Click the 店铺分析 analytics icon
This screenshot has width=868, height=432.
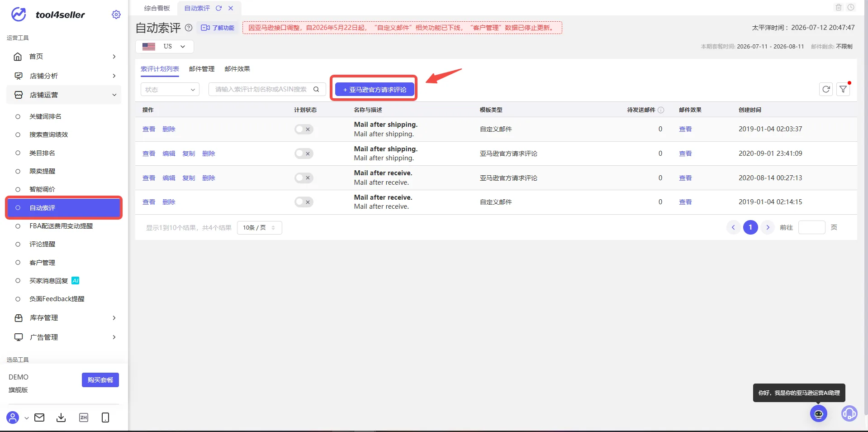(x=19, y=76)
